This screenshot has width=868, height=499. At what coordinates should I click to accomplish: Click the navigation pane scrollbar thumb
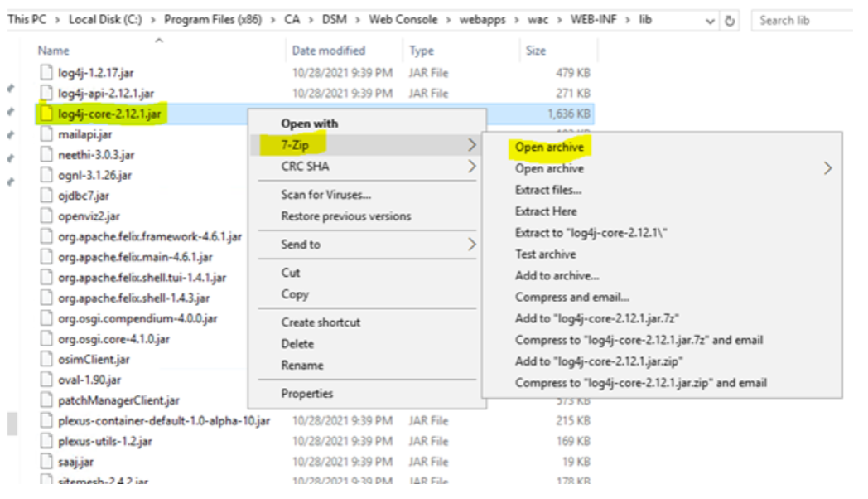12,423
